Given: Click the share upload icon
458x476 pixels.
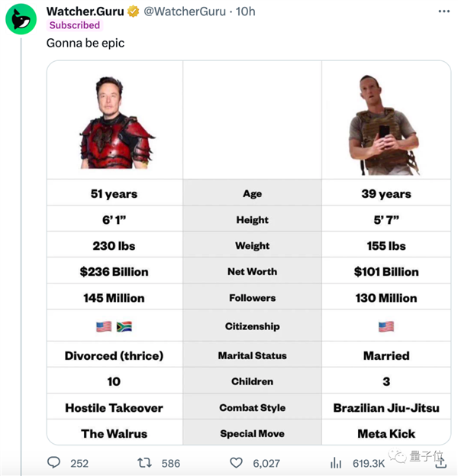Looking at the screenshot, I should [440, 461].
